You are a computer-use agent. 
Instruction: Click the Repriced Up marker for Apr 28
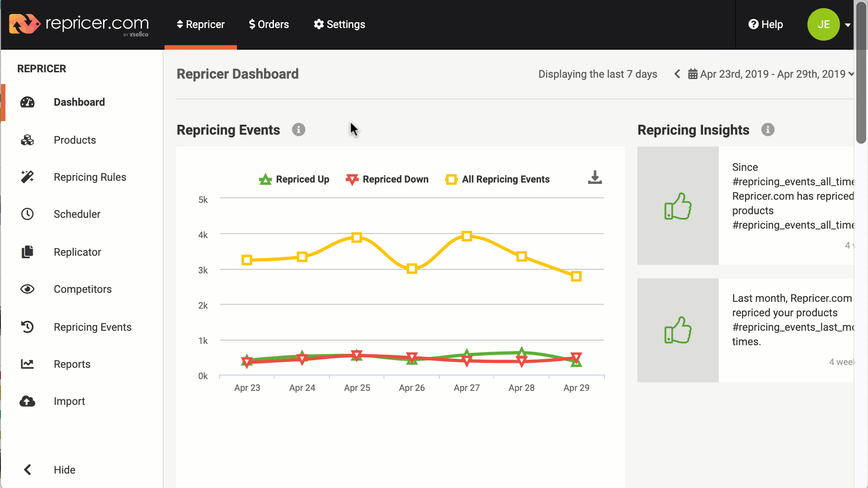coord(522,352)
